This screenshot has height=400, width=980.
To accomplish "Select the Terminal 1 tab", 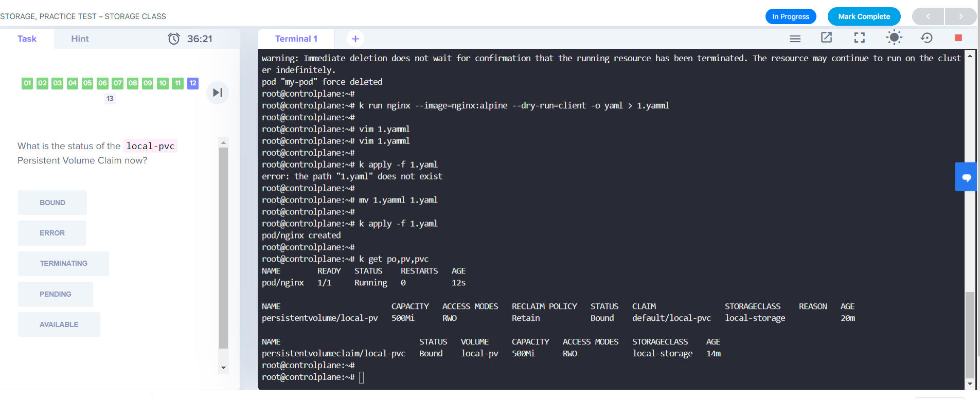I will point(296,39).
